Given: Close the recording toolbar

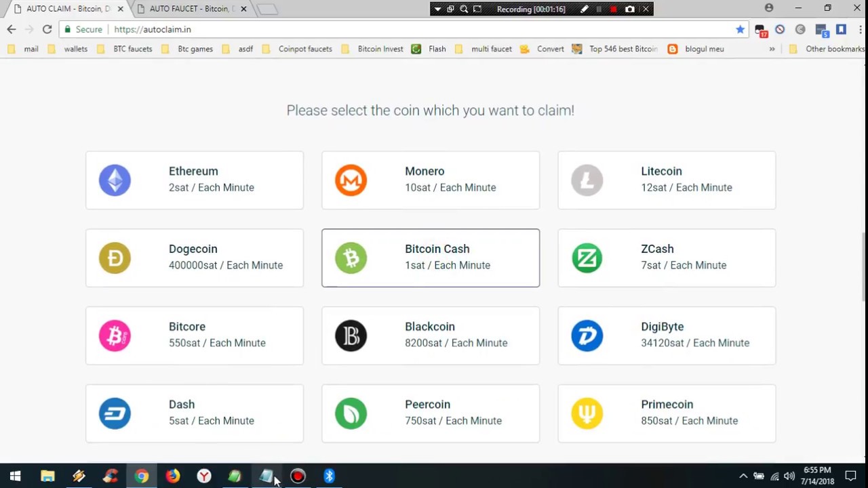Looking at the screenshot, I should pos(646,9).
